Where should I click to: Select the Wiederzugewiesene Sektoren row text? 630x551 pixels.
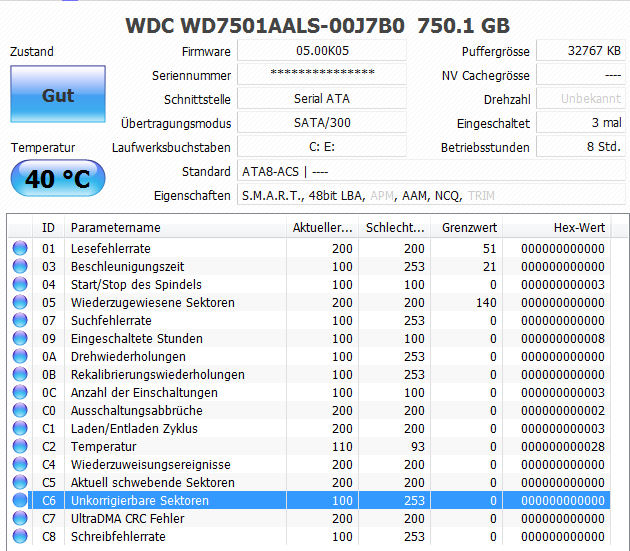coord(153,303)
